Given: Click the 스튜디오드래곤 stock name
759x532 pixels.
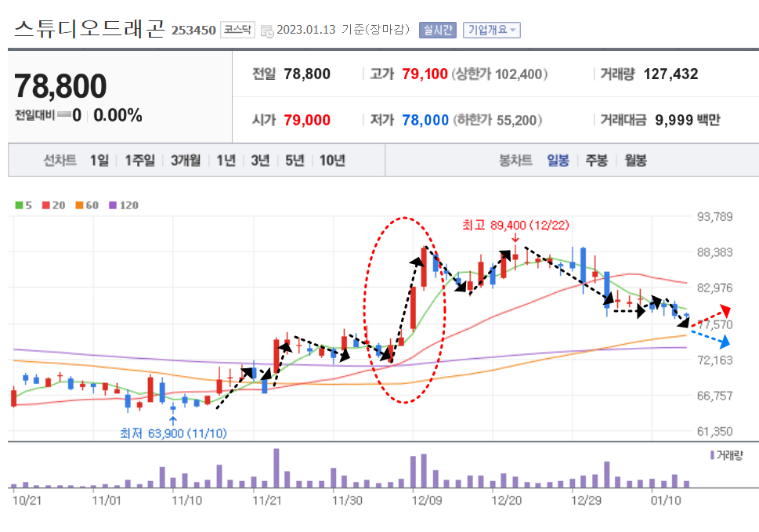Looking at the screenshot, I should [x=90, y=29].
